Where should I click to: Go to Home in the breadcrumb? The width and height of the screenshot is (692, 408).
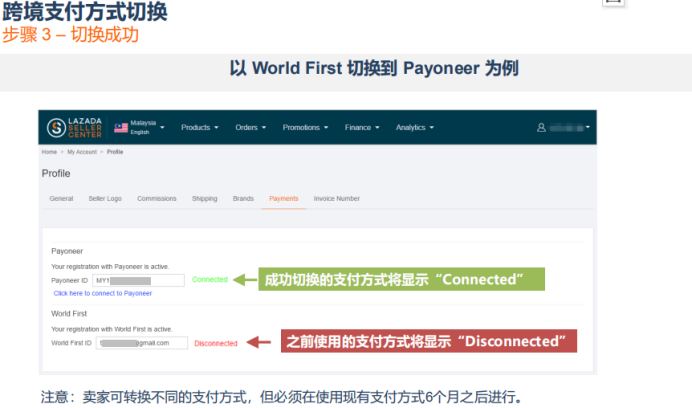[x=49, y=152]
